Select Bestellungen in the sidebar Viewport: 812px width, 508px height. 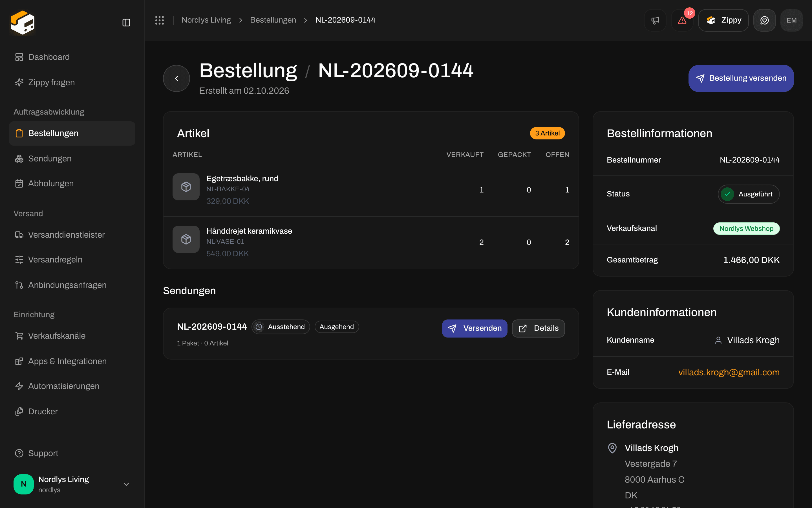[x=72, y=133]
